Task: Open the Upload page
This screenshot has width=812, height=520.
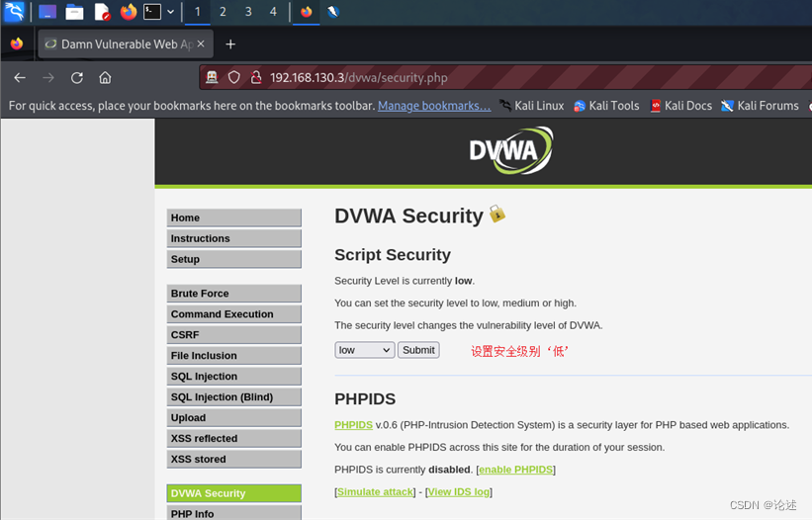Action: pyautogui.click(x=233, y=417)
